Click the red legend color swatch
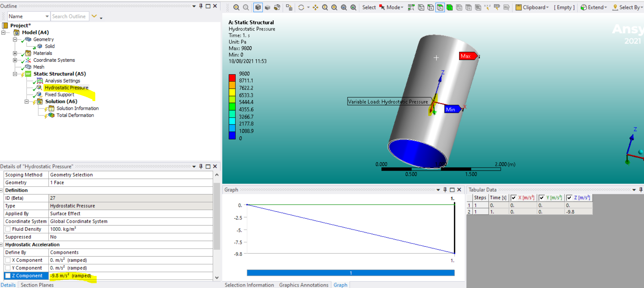 point(232,77)
